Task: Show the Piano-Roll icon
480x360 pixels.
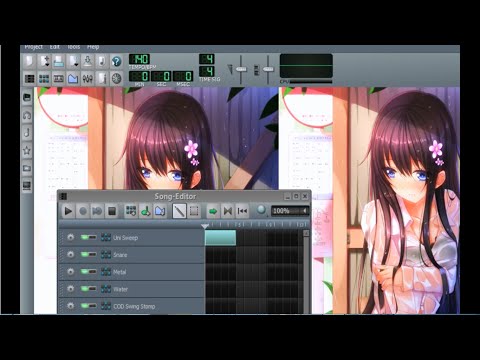Action: [x=59, y=79]
